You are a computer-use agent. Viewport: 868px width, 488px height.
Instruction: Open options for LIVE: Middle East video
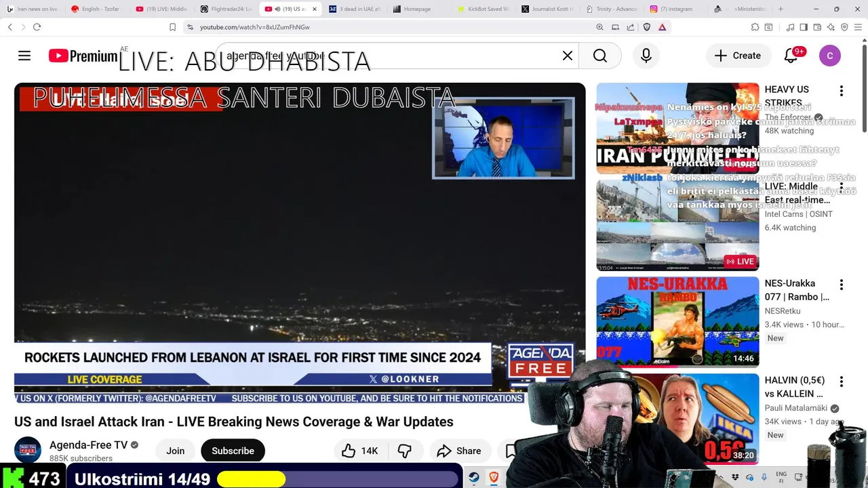(x=841, y=187)
